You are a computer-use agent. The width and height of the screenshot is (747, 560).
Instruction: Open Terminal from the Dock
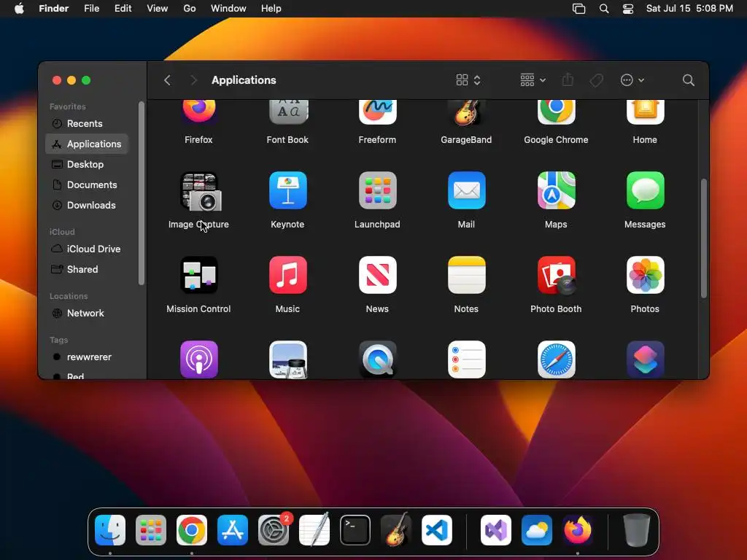pos(355,530)
